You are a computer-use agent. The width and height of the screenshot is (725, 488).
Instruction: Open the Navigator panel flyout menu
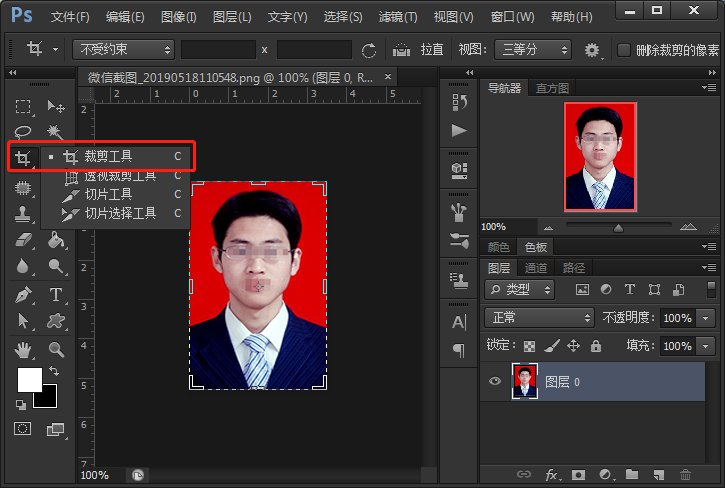[x=710, y=87]
